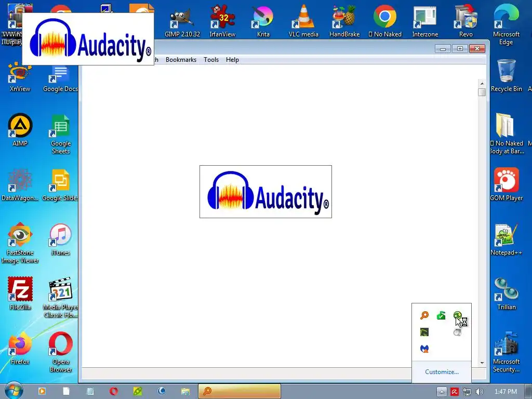Close the viewer window
The width and height of the screenshot is (532, 399).
477,49
